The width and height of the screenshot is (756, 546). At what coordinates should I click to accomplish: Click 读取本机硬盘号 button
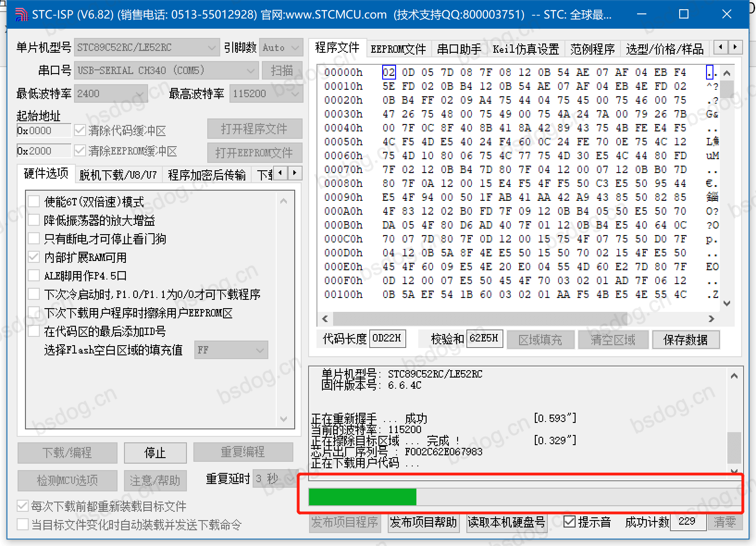pos(507,522)
